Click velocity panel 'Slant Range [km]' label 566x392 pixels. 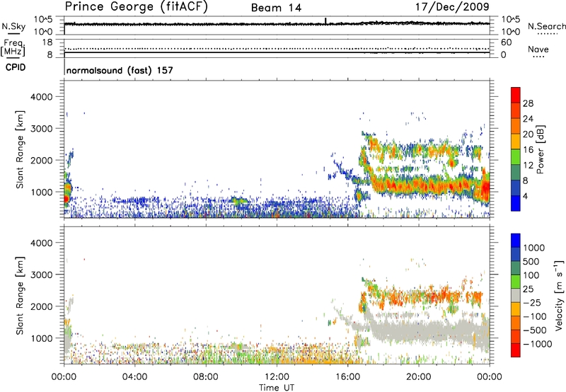[21, 296]
